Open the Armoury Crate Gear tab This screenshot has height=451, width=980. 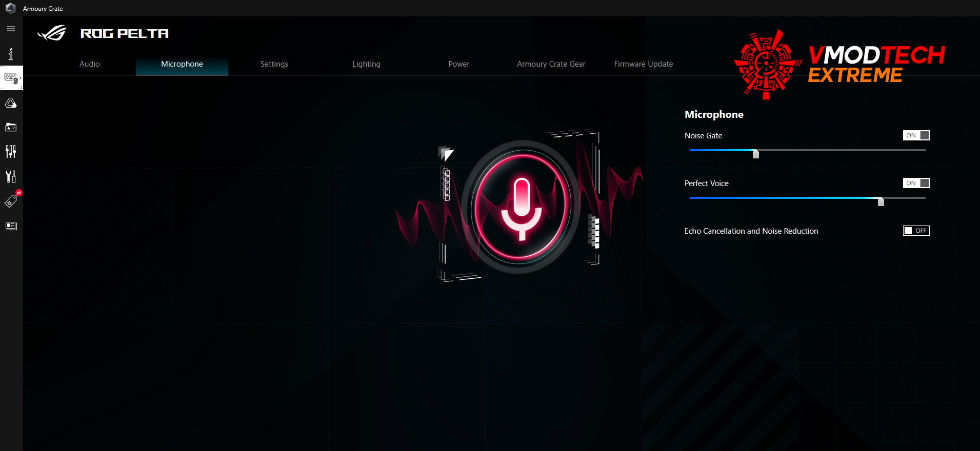coord(551,64)
